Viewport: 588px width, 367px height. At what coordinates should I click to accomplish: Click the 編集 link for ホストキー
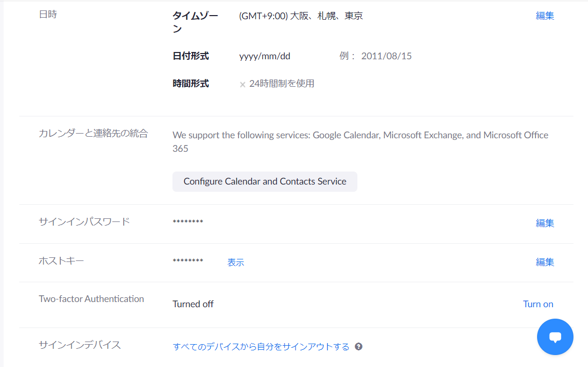click(x=545, y=262)
